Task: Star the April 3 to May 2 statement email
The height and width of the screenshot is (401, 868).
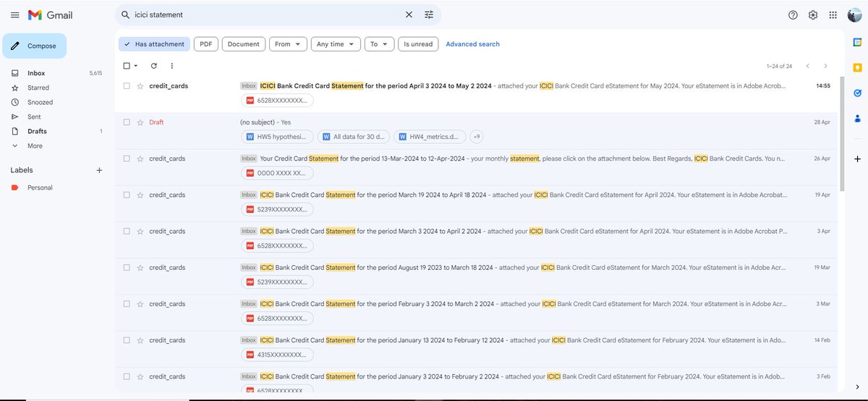Action: pos(140,85)
